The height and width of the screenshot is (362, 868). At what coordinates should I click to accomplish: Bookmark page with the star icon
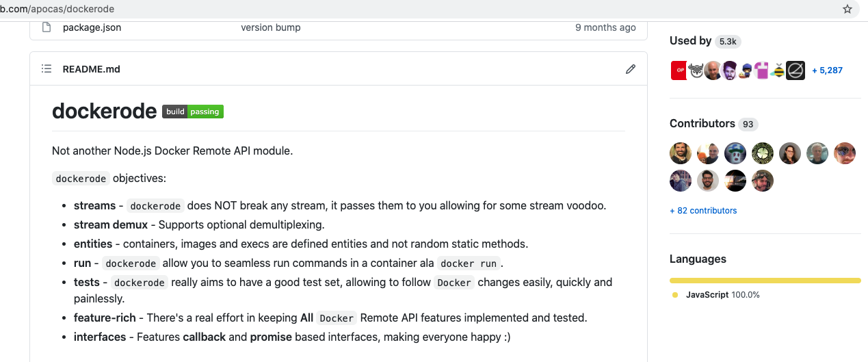pos(847,10)
